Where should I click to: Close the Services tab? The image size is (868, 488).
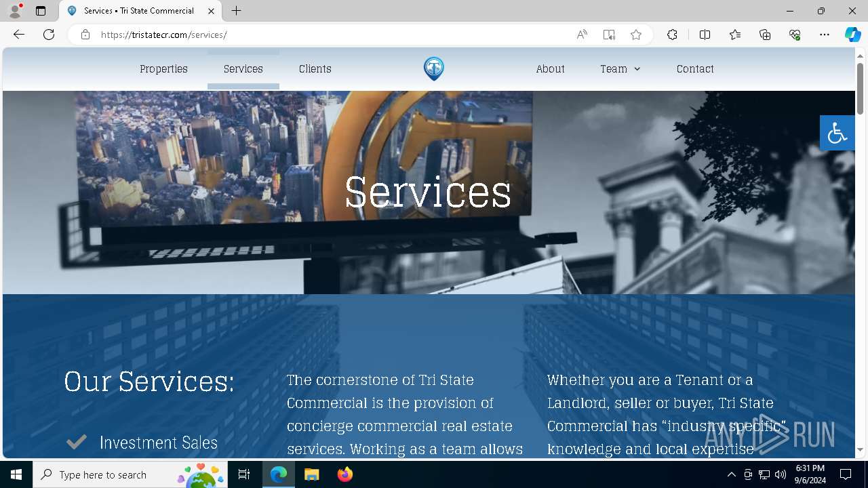211,11
